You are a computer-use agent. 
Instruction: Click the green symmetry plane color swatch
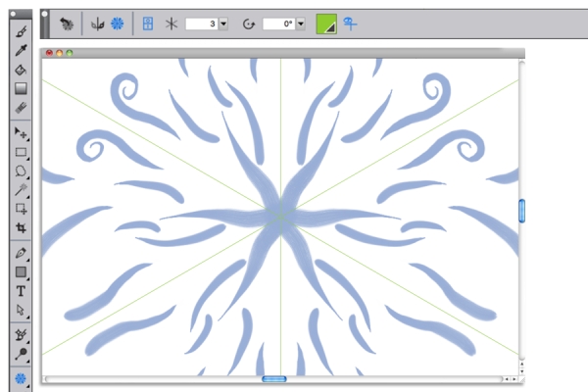click(325, 23)
